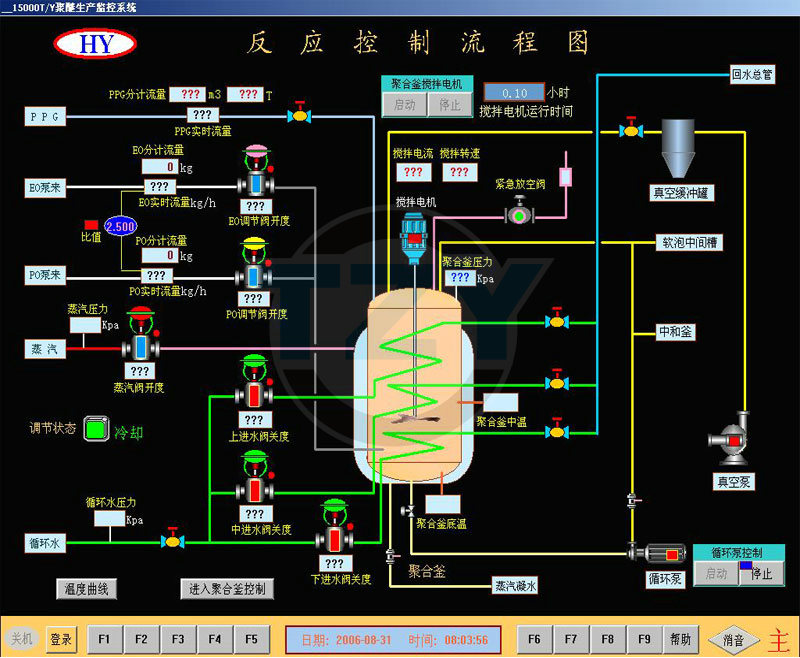Open the 温度曲线 temperature curve page
The height and width of the screenshot is (658, 800).
[x=87, y=589]
